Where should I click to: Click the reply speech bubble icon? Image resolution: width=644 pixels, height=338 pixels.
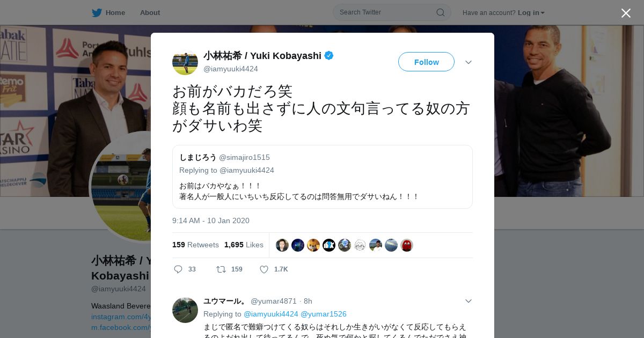coord(178,269)
